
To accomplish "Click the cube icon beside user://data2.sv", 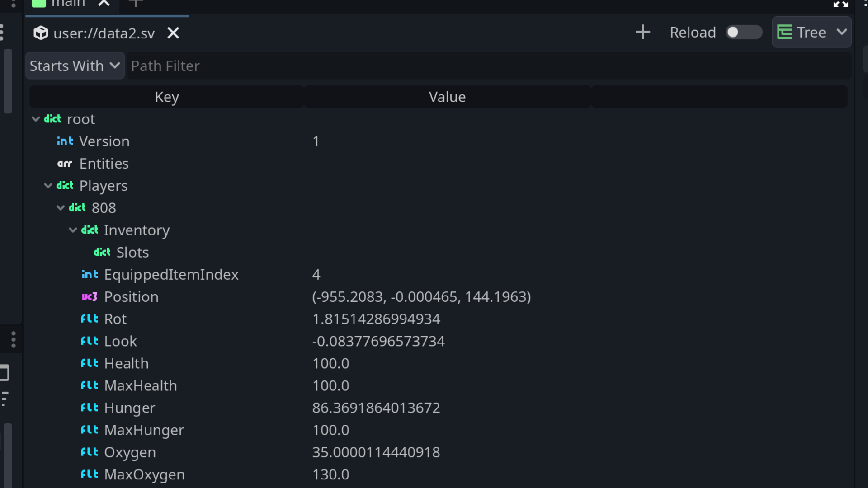I will pyautogui.click(x=41, y=33).
